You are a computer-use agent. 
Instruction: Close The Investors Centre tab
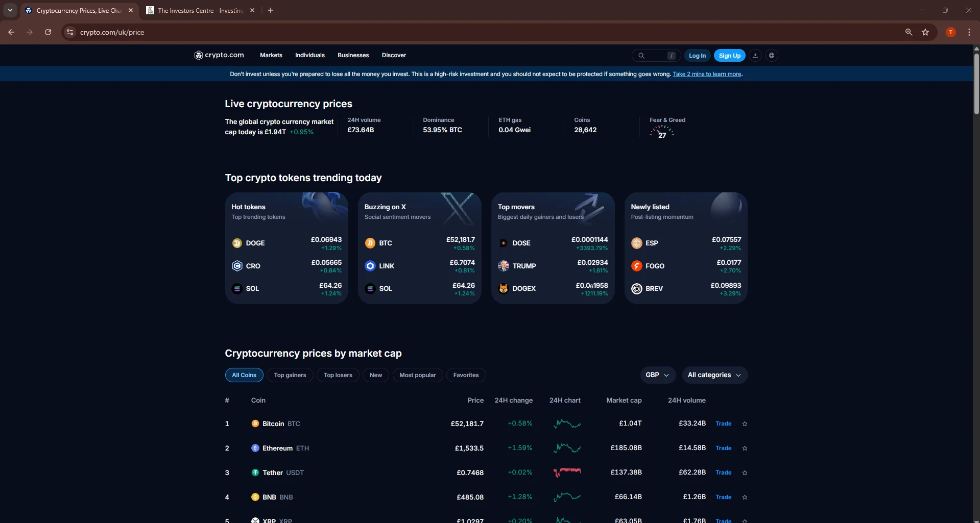click(x=252, y=10)
